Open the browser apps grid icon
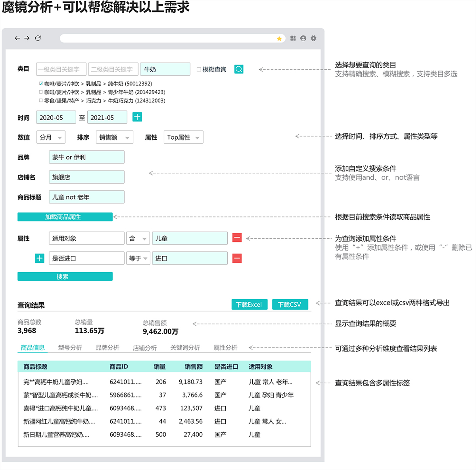The image size is (476, 470). [x=293, y=38]
